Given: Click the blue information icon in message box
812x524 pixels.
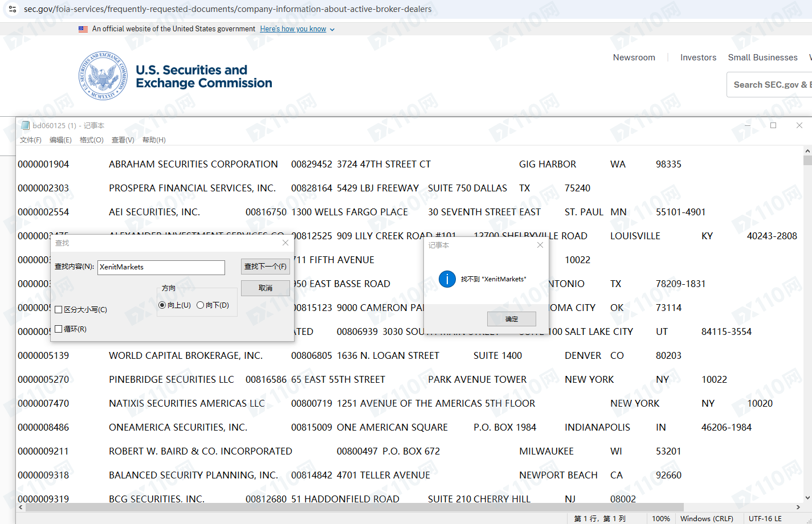Looking at the screenshot, I should pyautogui.click(x=447, y=279).
